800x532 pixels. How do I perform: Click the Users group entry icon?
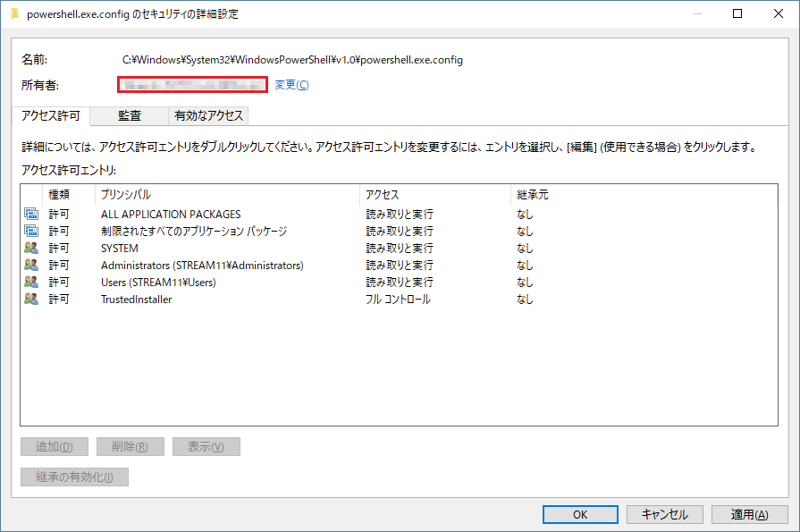31,283
